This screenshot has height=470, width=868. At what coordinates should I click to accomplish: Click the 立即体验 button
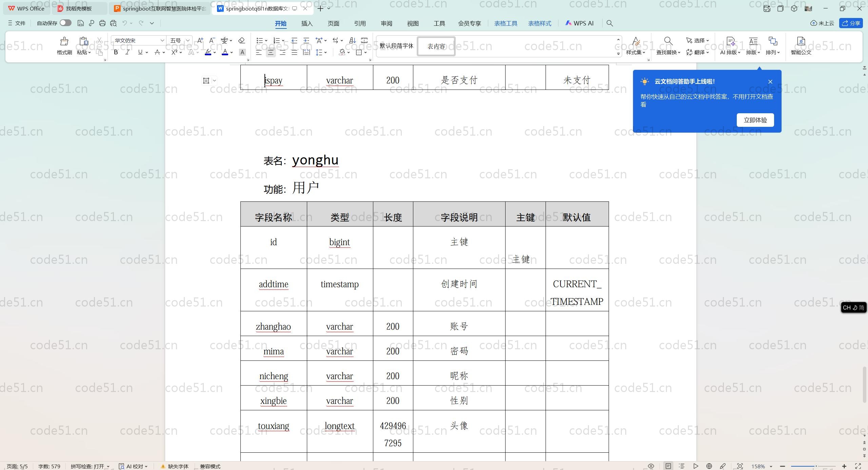tap(755, 120)
